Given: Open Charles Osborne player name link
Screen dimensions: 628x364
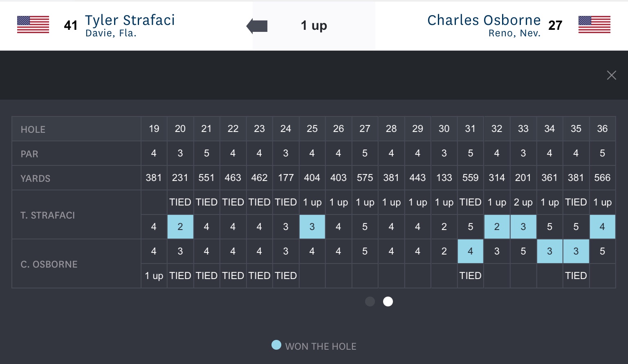Looking at the screenshot, I should (x=484, y=20).
